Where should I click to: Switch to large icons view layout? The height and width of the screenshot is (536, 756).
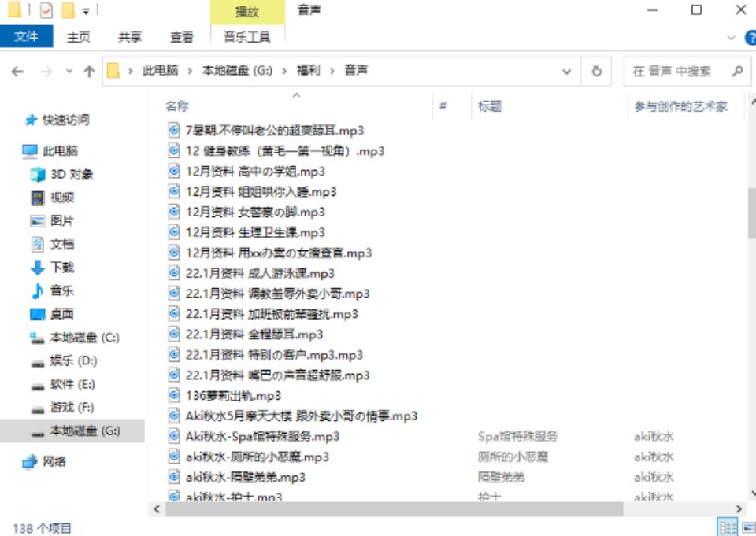click(x=749, y=528)
